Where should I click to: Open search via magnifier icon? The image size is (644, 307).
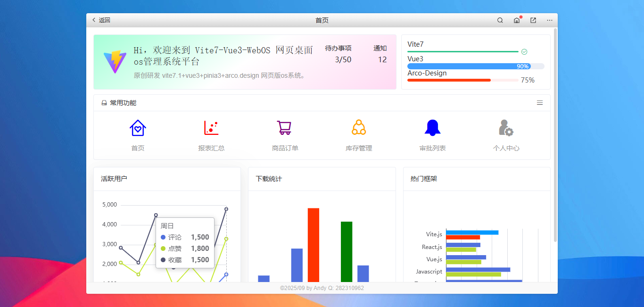coord(500,20)
